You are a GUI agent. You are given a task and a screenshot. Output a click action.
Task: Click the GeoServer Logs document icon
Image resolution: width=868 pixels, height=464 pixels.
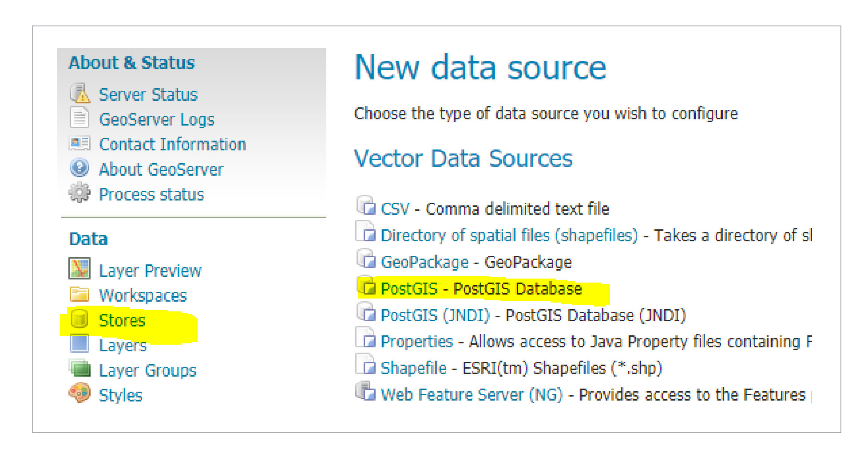click(80, 118)
